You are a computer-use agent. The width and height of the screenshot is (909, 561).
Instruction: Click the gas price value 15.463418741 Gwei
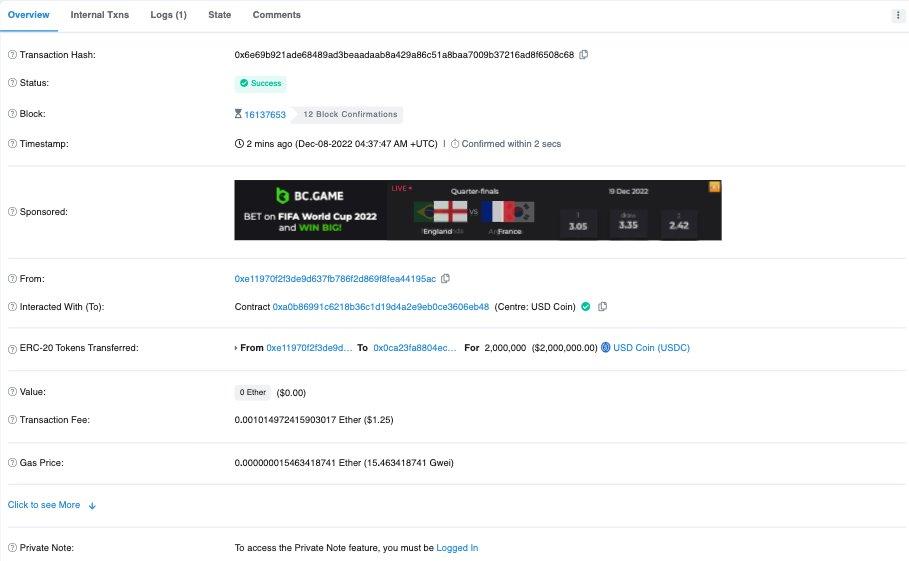tap(409, 462)
